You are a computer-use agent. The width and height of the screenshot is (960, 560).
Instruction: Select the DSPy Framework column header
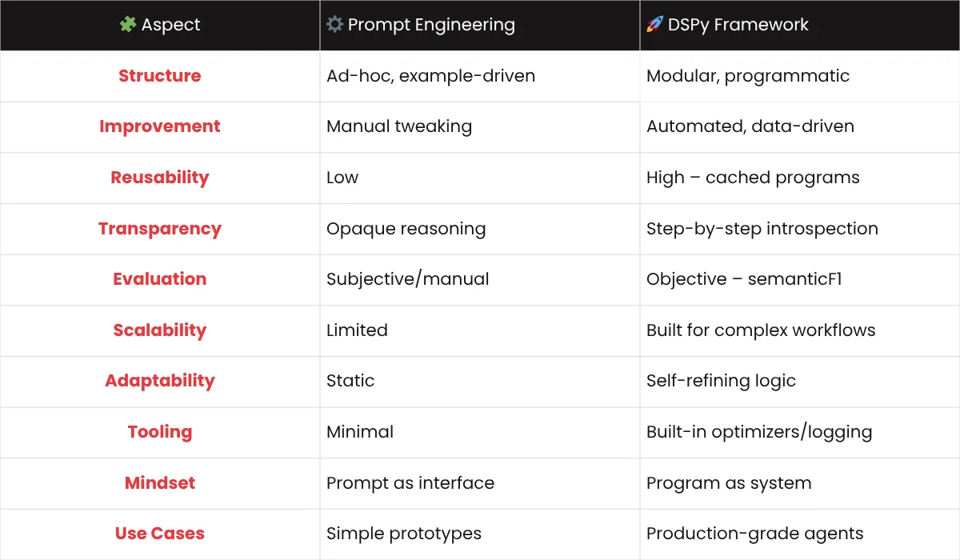tap(738, 25)
